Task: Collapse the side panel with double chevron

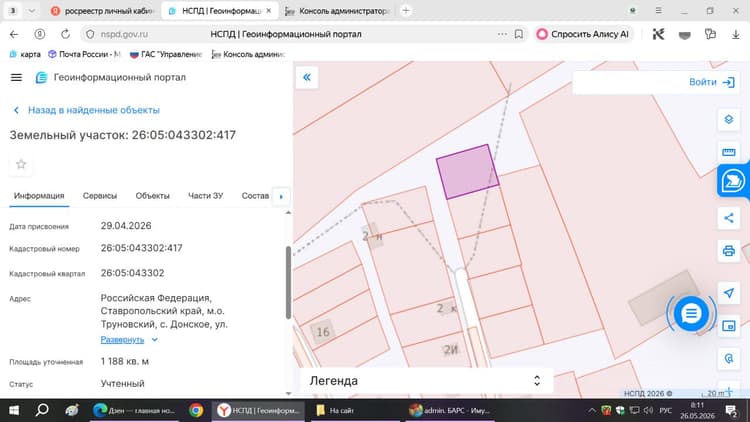Action: click(307, 78)
